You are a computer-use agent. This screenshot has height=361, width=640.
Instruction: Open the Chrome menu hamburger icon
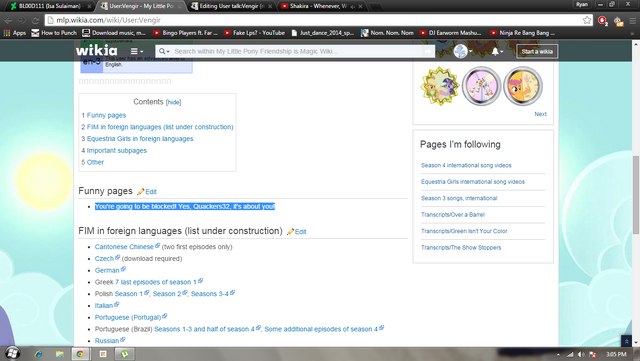(x=632, y=20)
